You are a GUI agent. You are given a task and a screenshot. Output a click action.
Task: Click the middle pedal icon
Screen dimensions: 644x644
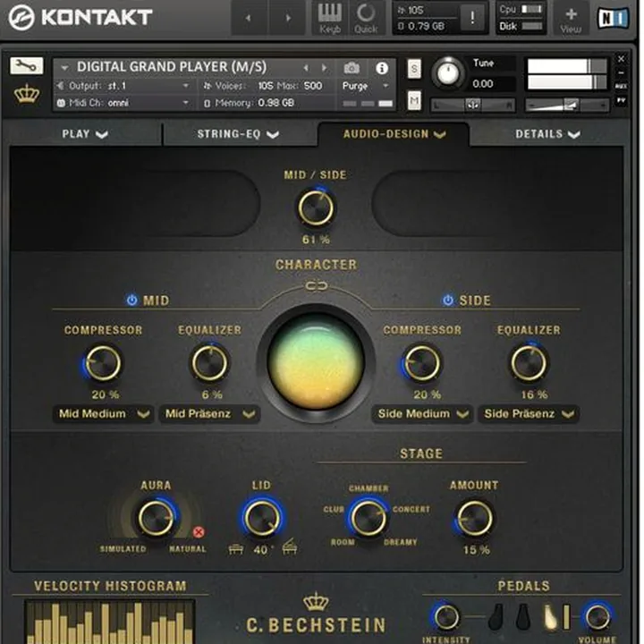tap(523, 617)
